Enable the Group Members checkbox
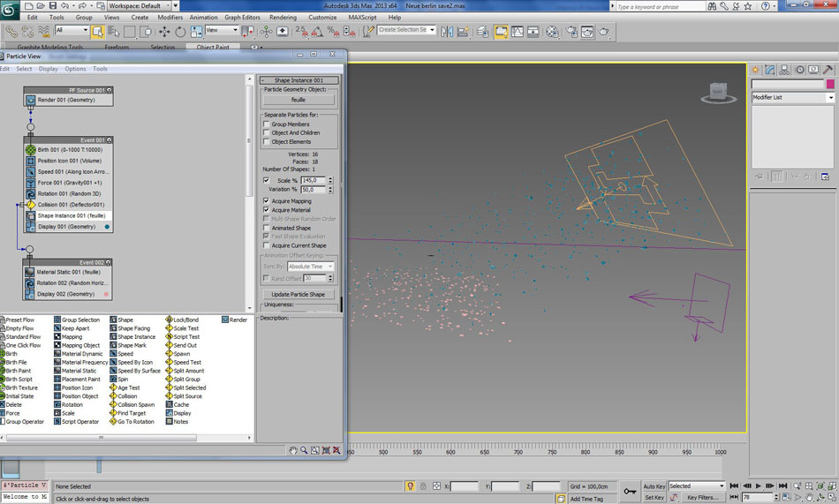This screenshot has width=839, height=504. pyautogui.click(x=267, y=124)
